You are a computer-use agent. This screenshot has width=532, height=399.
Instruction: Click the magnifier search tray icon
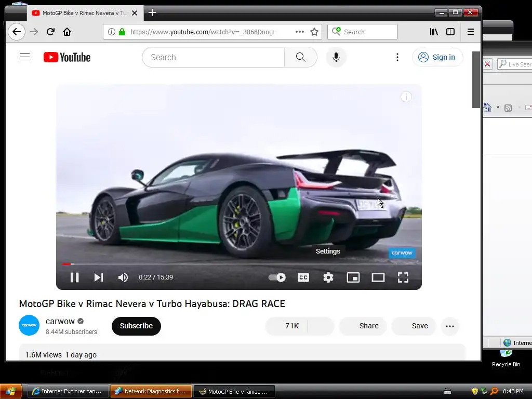495,391
